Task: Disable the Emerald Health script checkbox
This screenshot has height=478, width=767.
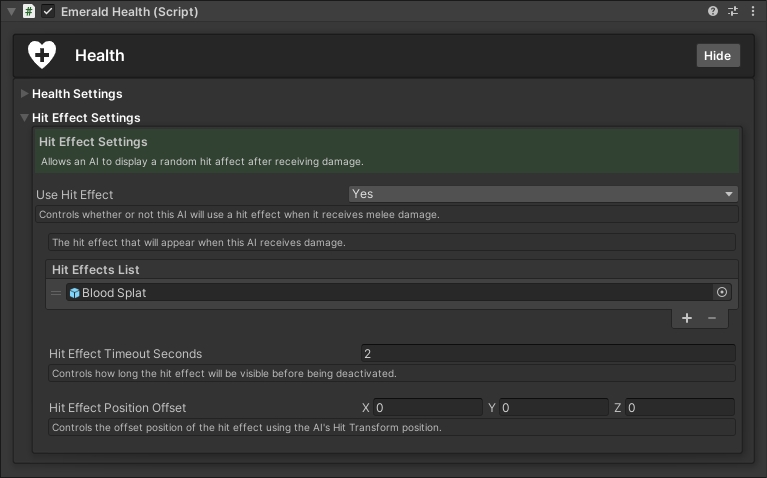Action: [47, 11]
